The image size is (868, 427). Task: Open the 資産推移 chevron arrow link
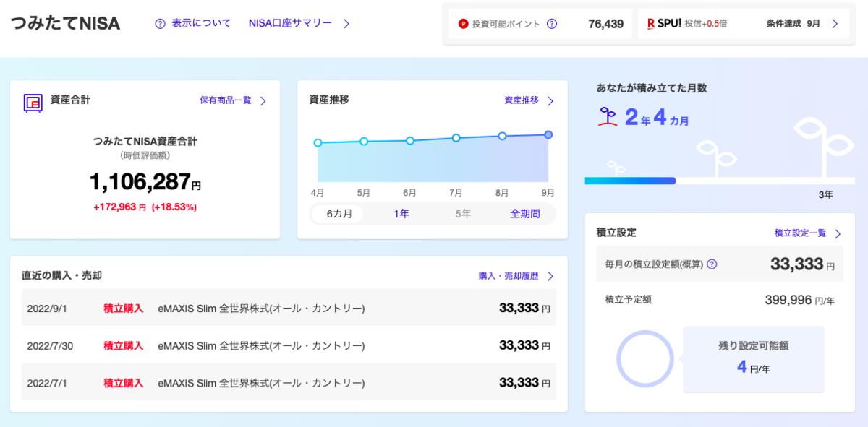click(x=550, y=101)
